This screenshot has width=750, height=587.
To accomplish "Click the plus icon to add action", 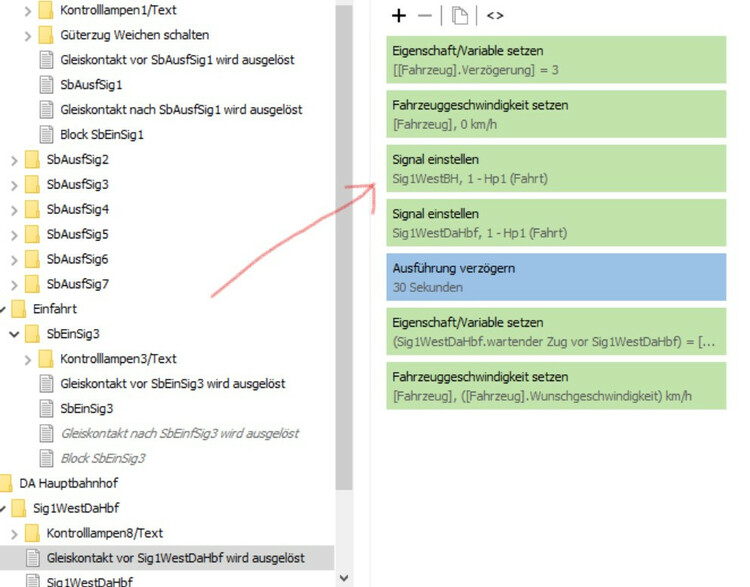I will pyautogui.click(x=399, y=16).
